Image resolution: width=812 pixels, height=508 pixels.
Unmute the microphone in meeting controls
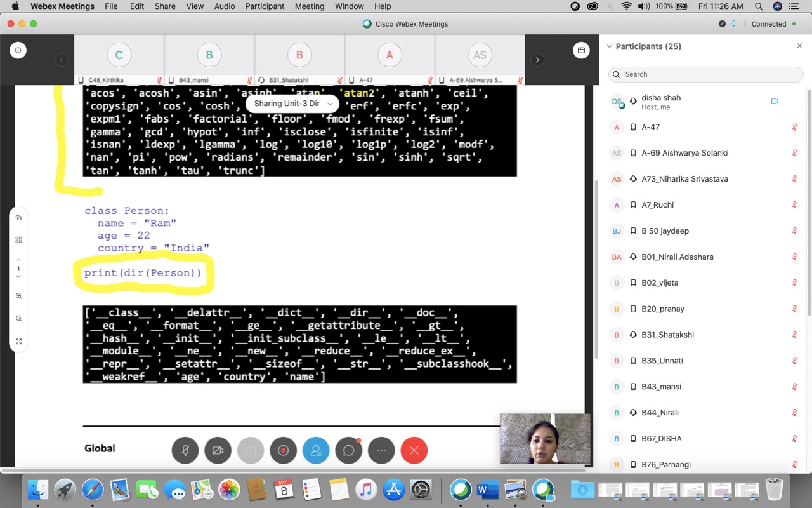coord(185,450)
